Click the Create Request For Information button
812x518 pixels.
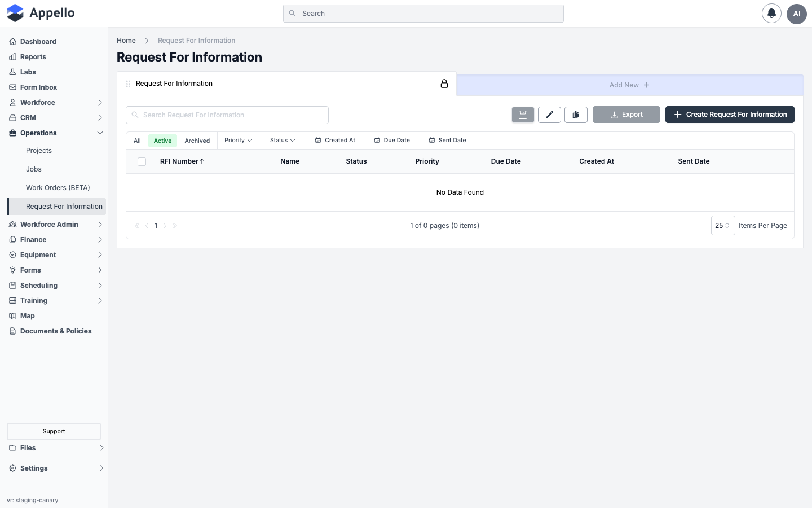[x=730, y=115]
